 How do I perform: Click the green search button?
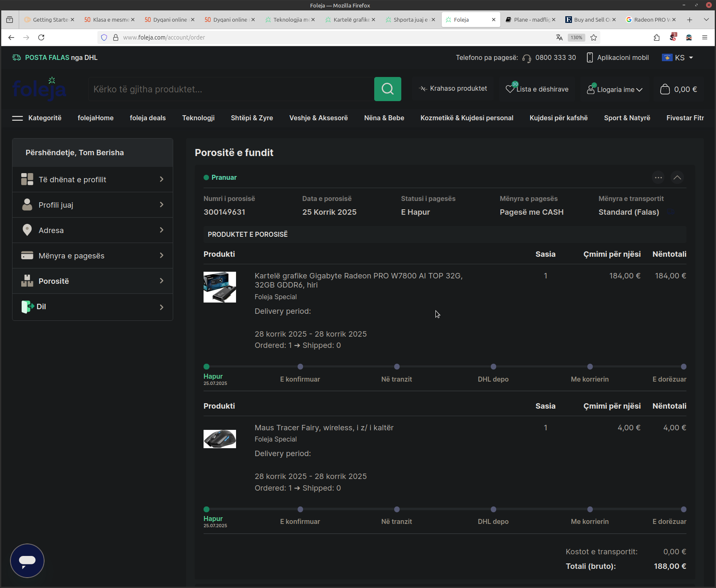[x=388, y=89]
